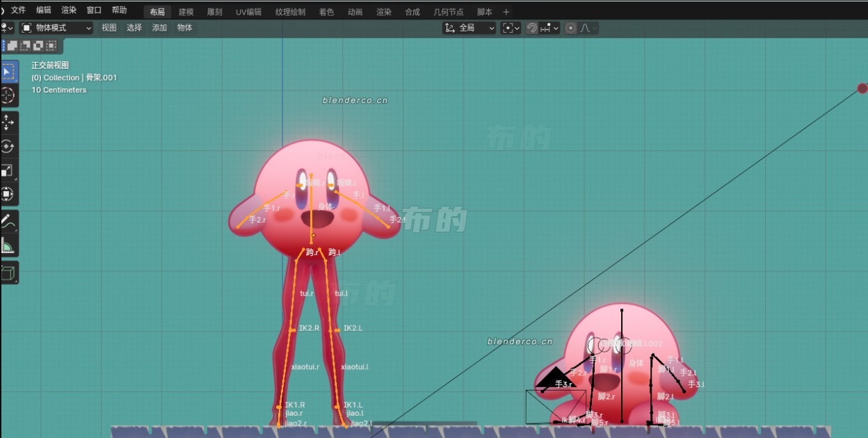Switch to the 纹理绘制 workspace tab

290,12
